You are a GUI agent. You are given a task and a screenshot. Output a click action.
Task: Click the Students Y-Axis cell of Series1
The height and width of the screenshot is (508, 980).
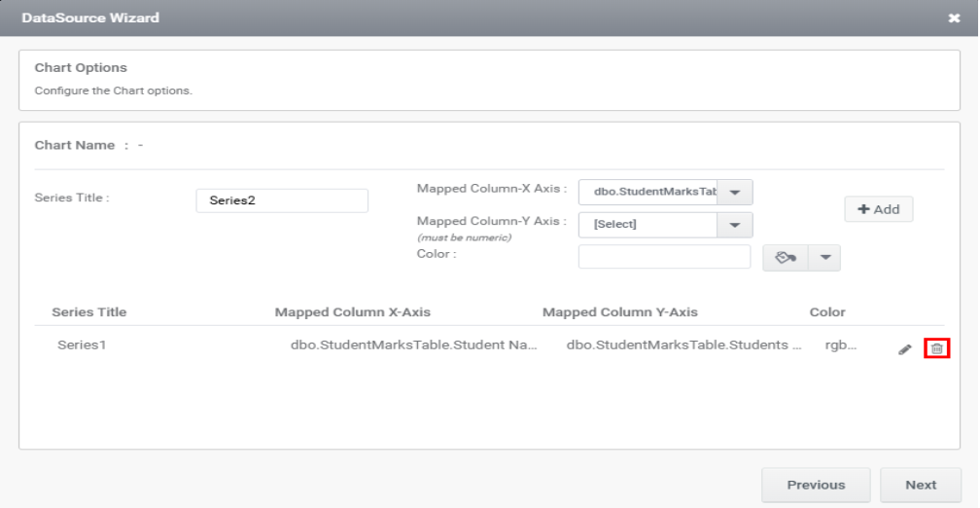(683, 345)
